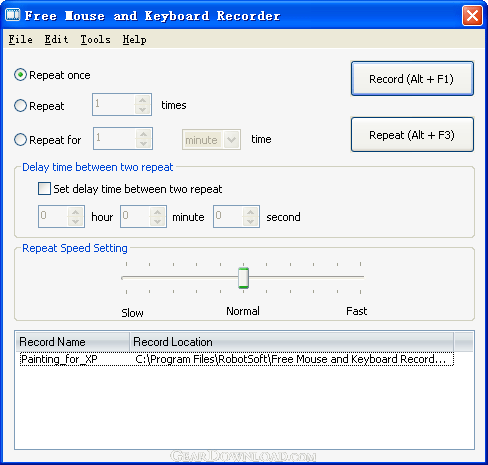
Task: Select the Repeat once radio button
Action: [x=20, y=75]
